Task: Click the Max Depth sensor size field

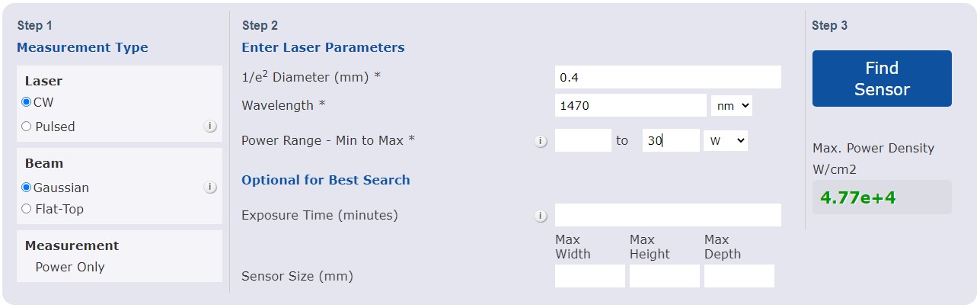Action: pos(739,276)
